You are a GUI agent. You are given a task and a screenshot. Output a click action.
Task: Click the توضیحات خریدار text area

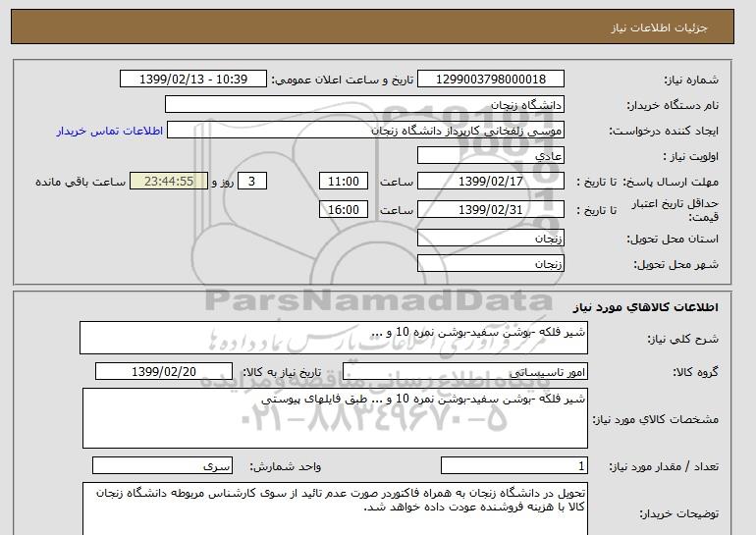click(x=335, y=508)
